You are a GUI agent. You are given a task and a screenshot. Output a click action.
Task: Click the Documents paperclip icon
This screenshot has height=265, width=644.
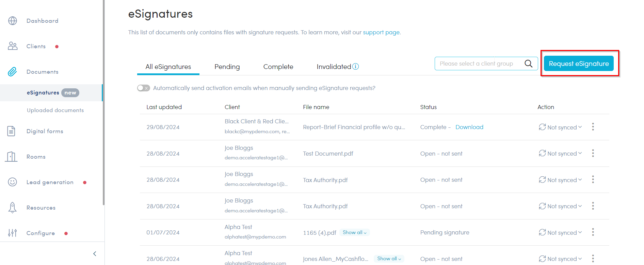(13, 72)
